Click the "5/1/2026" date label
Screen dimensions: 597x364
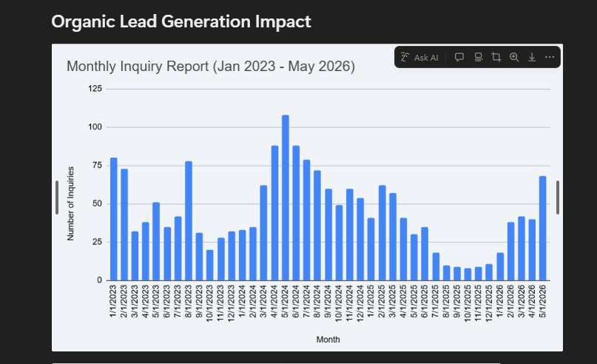[542, 301]
